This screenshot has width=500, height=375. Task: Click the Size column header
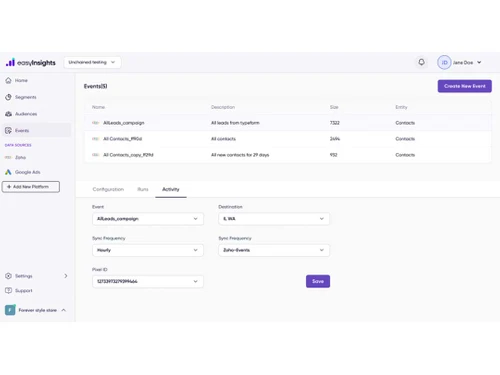[x=334, y=107]
